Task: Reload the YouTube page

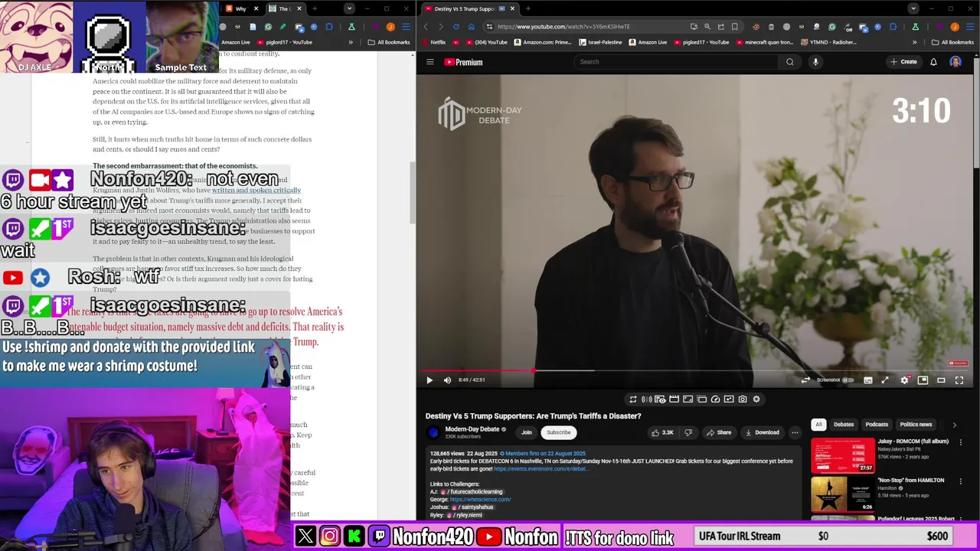Action: tap(456, 27)
